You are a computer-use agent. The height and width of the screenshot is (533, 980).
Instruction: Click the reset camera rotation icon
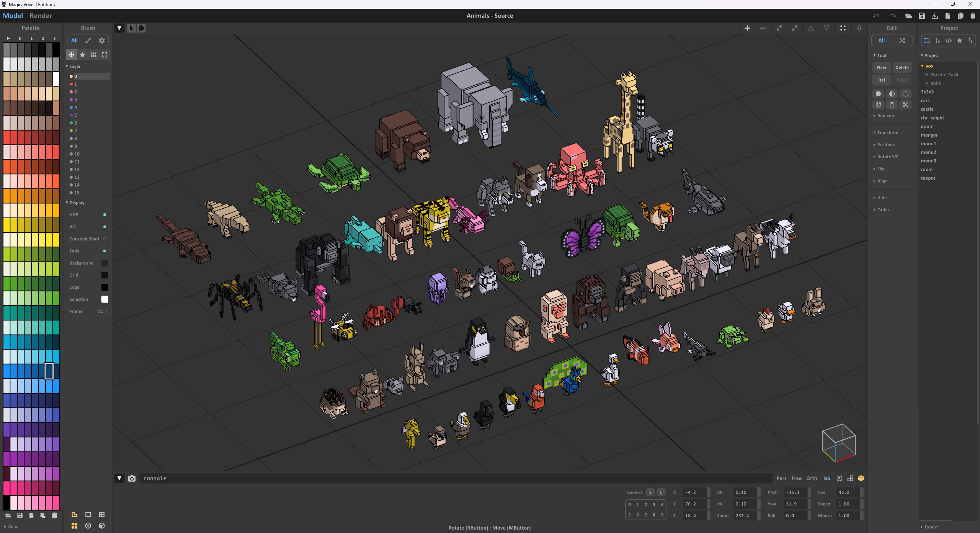839,478
